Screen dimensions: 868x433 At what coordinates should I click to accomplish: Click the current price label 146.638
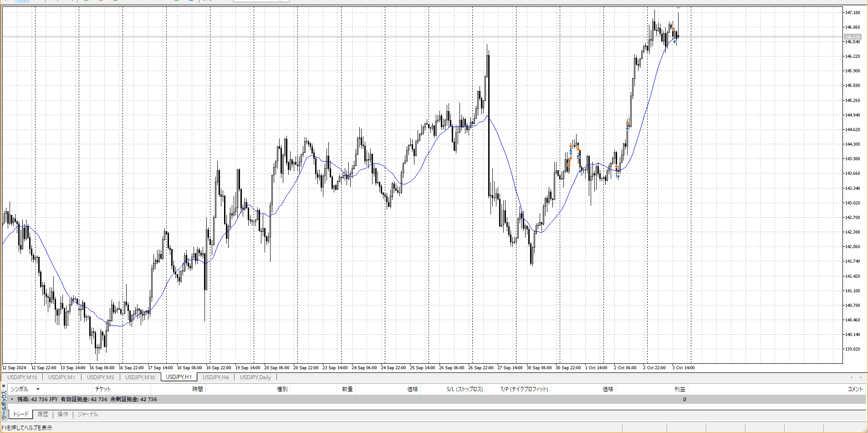(852, 37)
